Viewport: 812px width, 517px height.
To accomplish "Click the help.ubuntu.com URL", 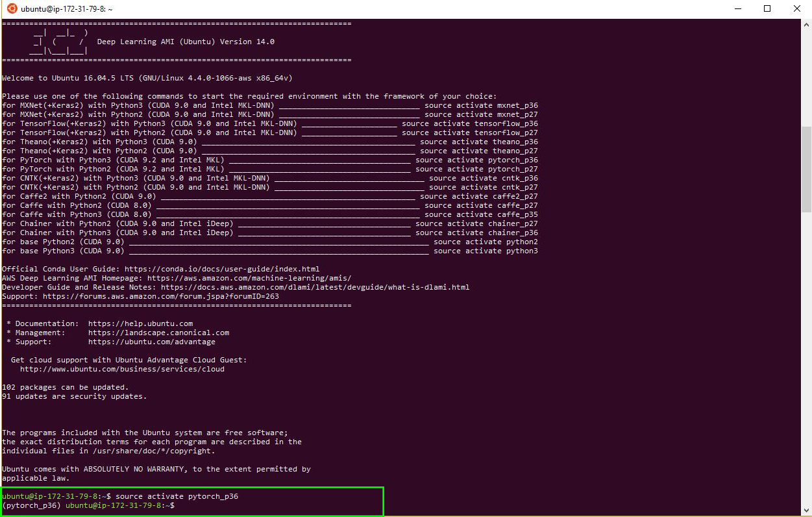I will (x=141, y=323).
